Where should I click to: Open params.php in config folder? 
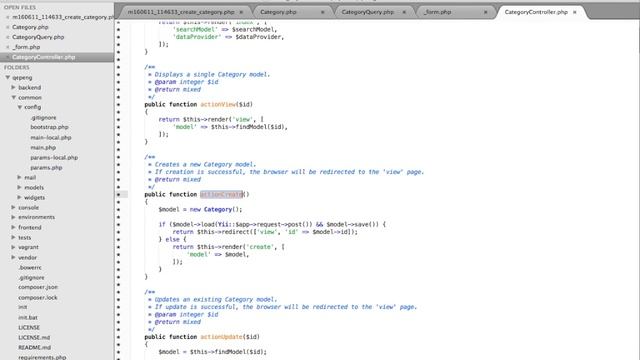[x=46, y=167]
